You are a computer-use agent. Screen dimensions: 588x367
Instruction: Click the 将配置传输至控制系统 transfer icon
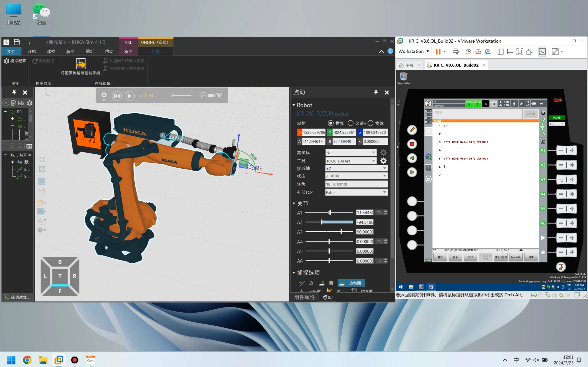tap(81, 64)
